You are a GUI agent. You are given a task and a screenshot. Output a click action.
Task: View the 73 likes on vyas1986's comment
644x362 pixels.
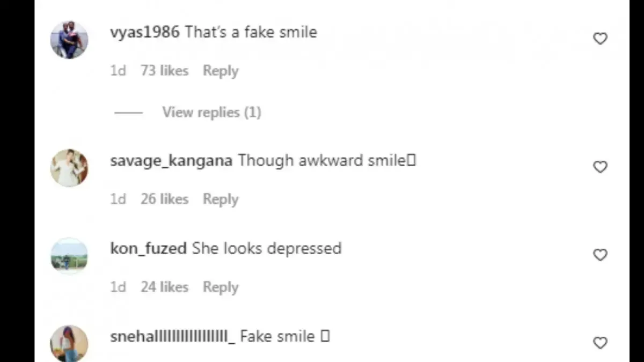pos(164,71)
